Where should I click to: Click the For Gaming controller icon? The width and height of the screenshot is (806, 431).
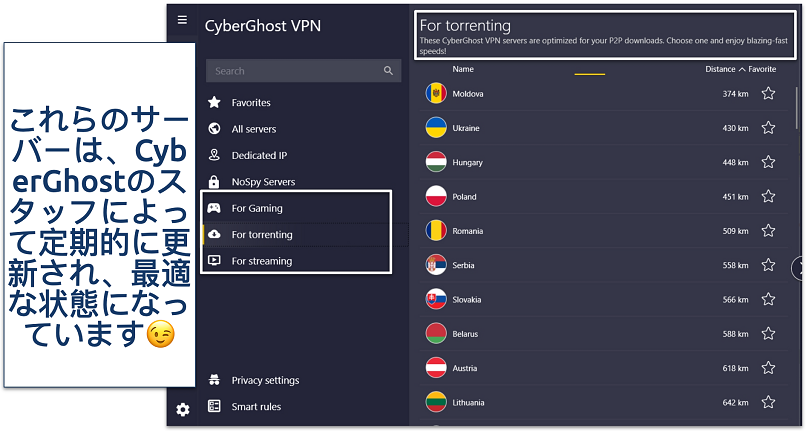213,208
